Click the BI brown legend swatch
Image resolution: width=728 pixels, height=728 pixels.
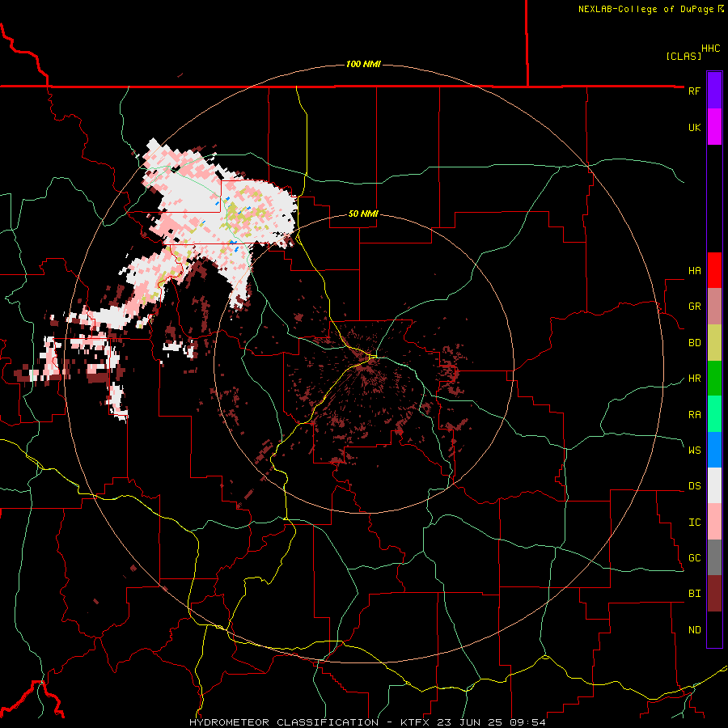coord(714,594)
